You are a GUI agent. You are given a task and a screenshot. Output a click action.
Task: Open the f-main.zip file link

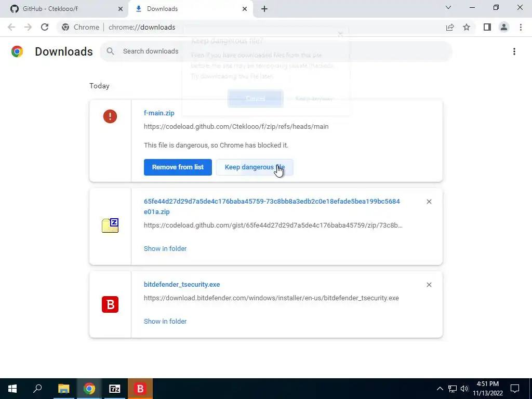pyautogui.click(x=159, y=113)
